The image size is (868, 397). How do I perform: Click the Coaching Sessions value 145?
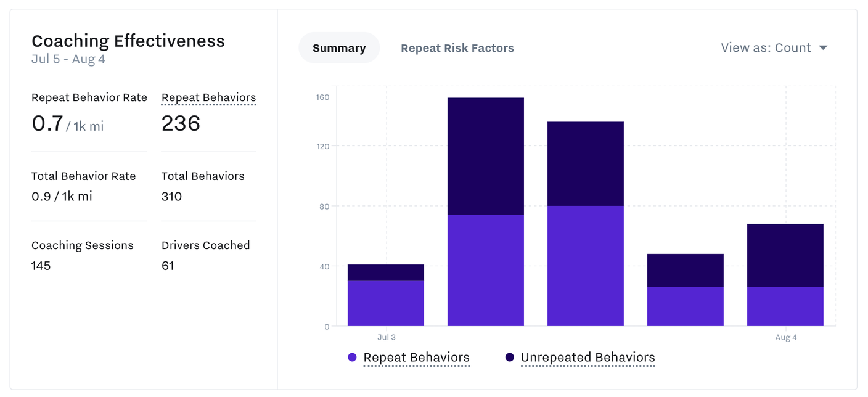tap(41, 266)
